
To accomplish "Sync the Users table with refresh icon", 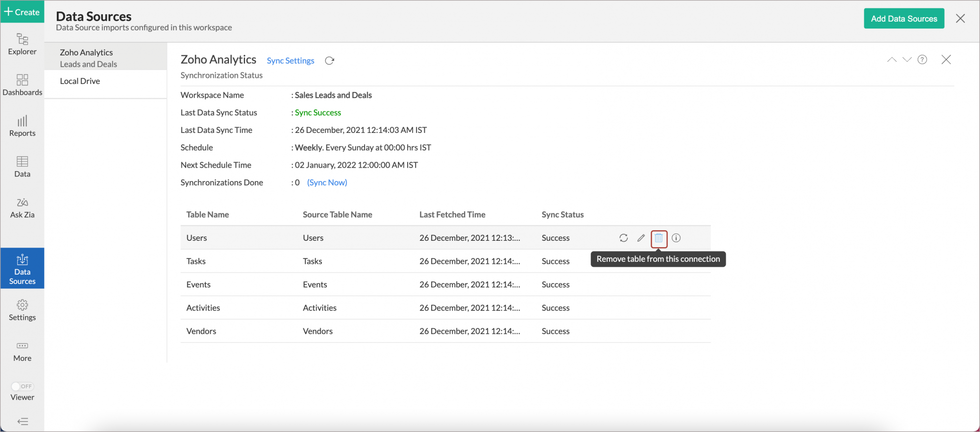I will pyautogui.click(x=623, y=238).
